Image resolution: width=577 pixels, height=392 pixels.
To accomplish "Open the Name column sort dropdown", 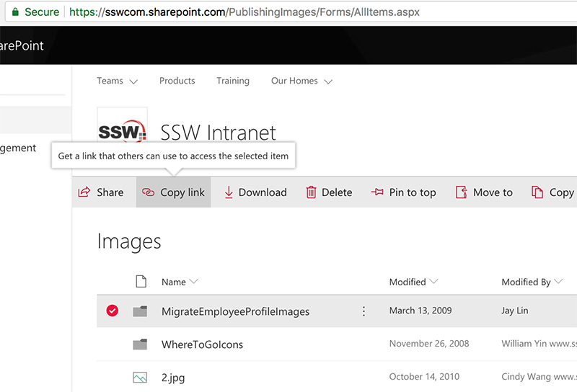I will pyautogui.click(x=193, y=282).
